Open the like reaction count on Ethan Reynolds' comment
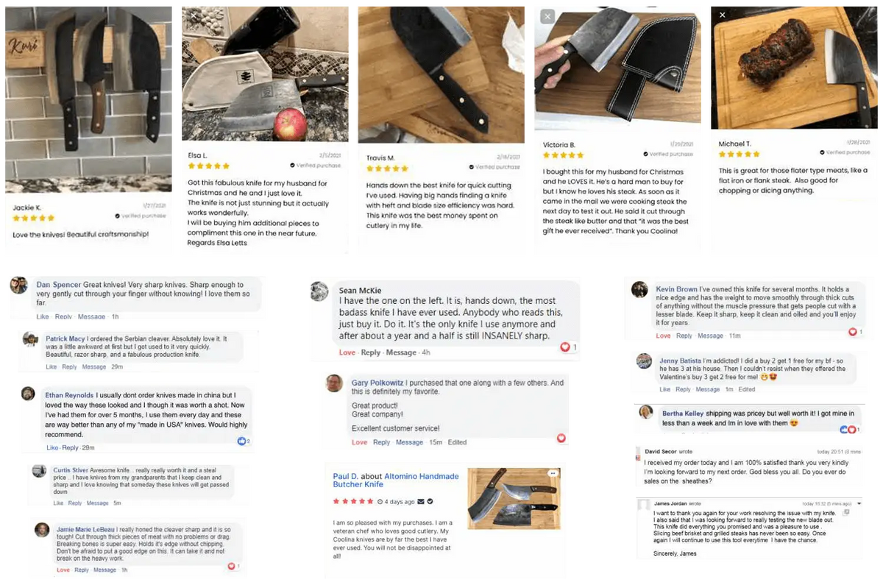Screen dimensions: 883x588 pyautogui.click(x=244, y=441)
